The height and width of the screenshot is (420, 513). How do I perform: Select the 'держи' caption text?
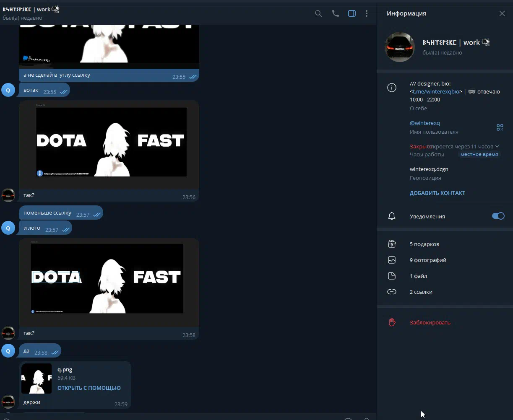32,402
